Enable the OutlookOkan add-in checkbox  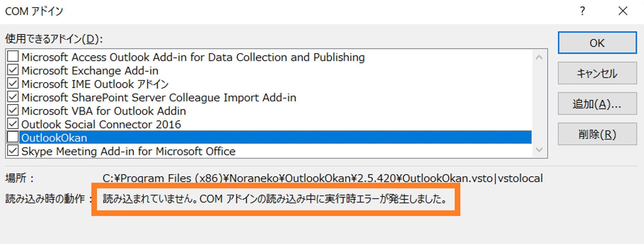13,137
